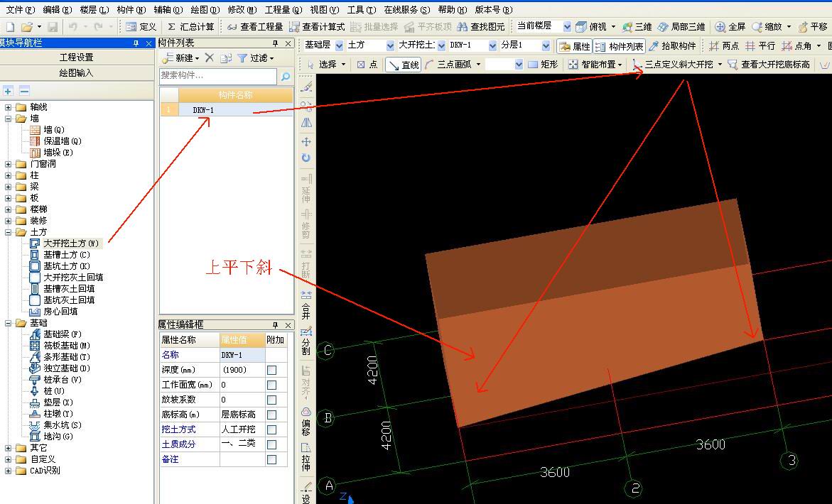This screenshot has height=504, width=832.
Task: Select the 直线 line drawing tool
Action: [404, 65]
